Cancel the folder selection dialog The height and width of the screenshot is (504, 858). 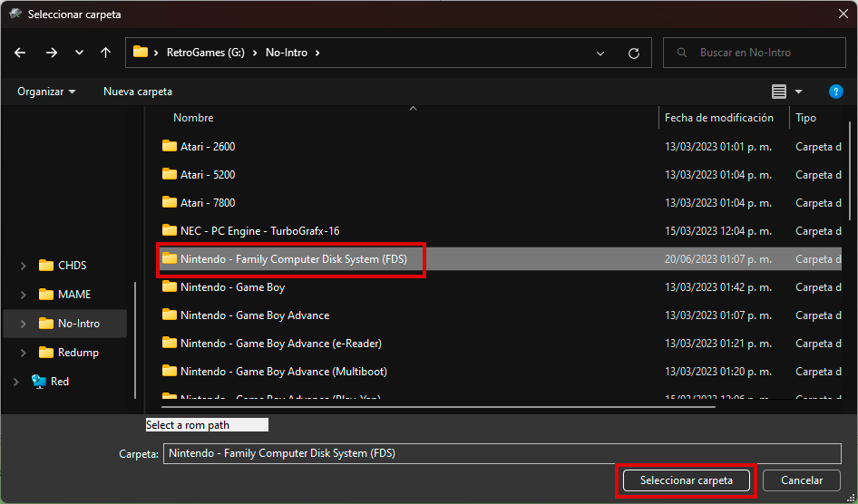pyautogui.click(x=802, y=480)
